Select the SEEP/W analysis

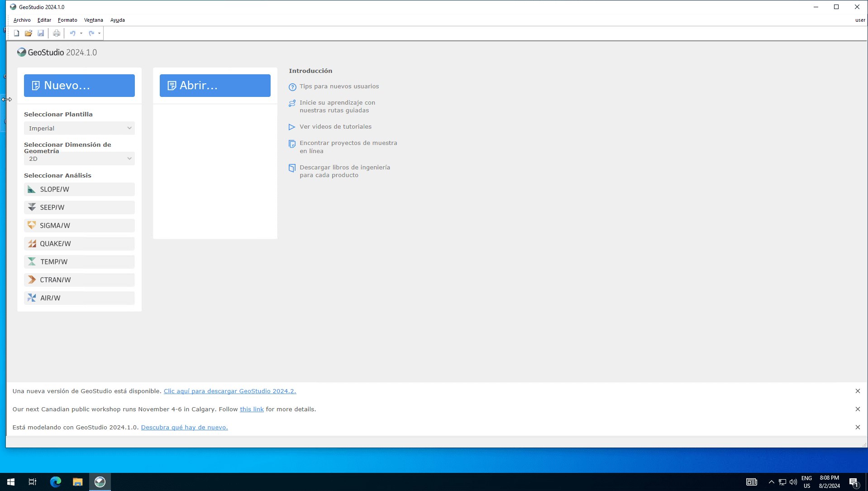coord(79,207)
